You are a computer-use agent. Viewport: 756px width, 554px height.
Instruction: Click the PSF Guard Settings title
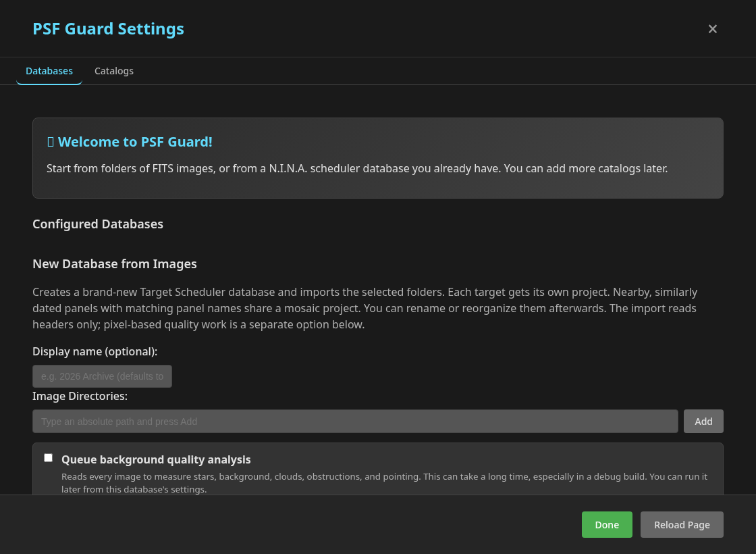pos(109,29)
